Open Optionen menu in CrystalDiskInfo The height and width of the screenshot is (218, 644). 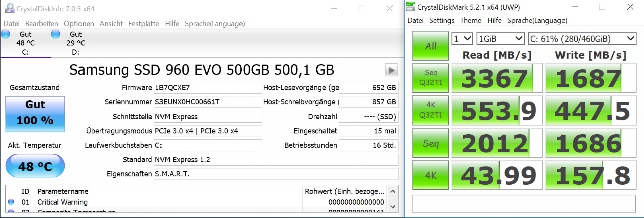point(79,24)
